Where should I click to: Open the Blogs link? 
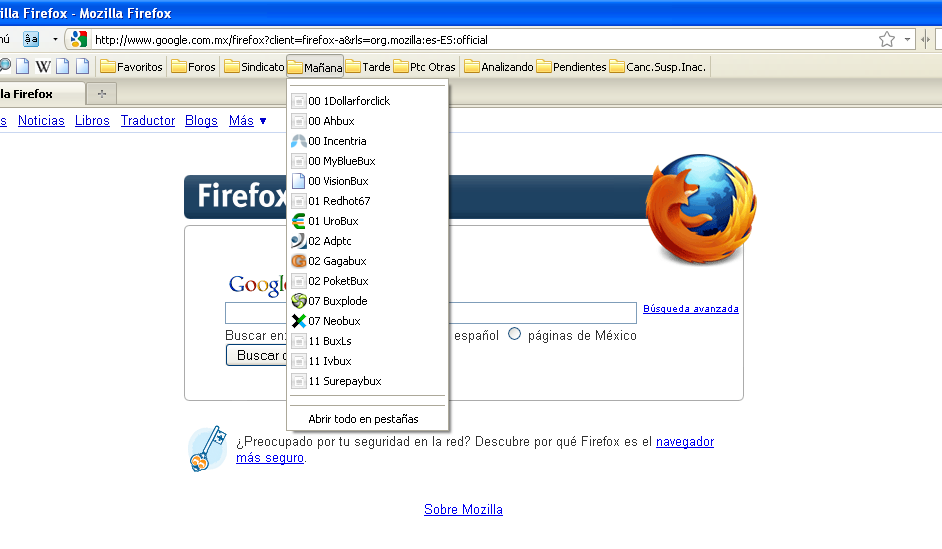201,121
